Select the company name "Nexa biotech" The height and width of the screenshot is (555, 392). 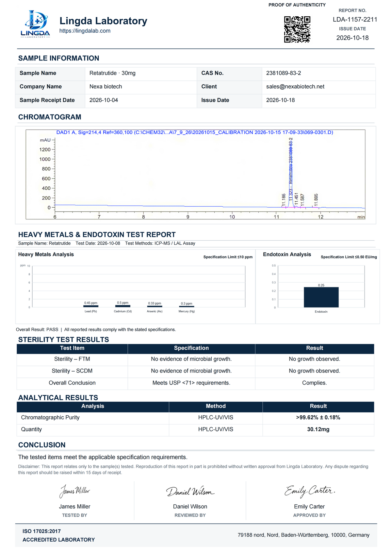(106, 86)
